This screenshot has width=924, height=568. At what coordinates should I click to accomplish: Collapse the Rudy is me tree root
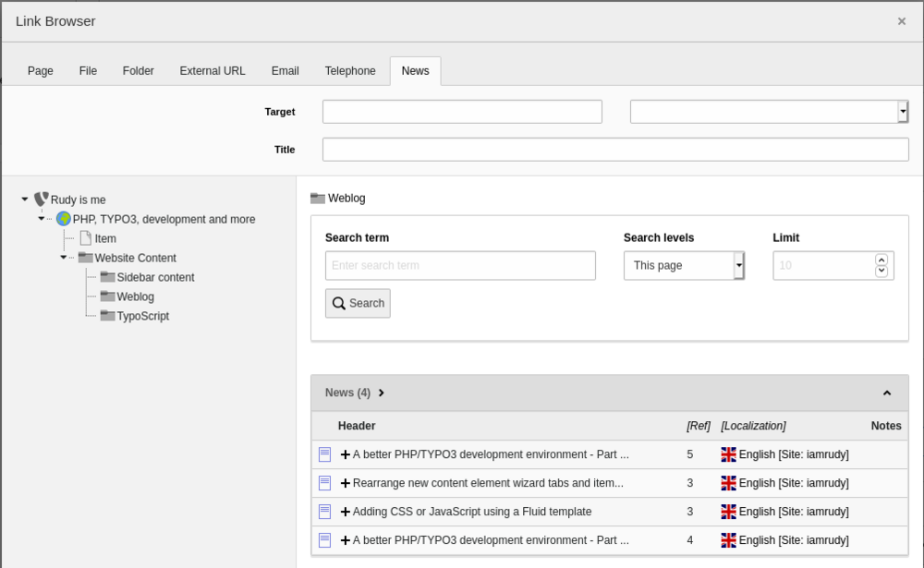[25, 199]
